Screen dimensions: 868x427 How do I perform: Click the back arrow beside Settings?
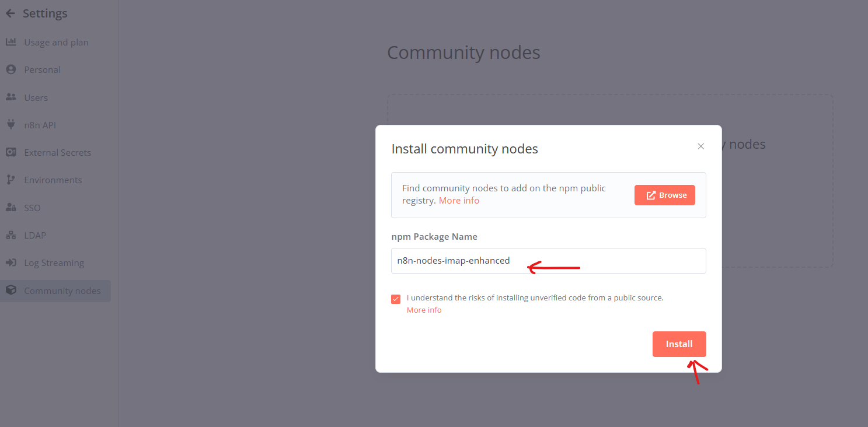pyautogui.click(x=10, y=13)
